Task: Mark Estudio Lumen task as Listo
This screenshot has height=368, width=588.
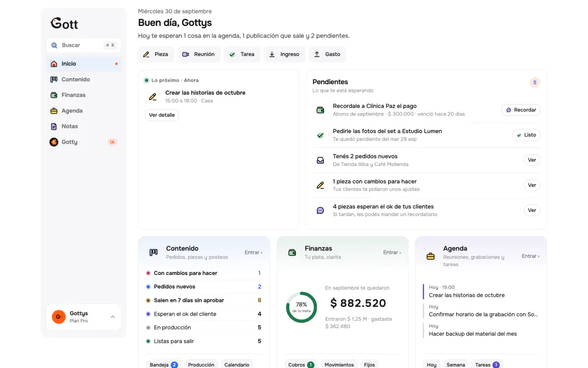Action: click(x=526, y=135)
